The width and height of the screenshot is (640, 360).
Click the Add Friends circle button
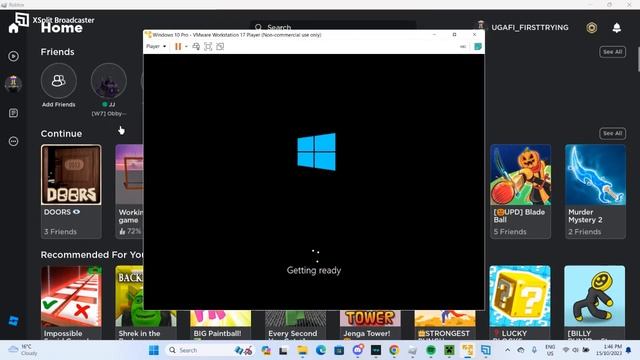[59, 81]
